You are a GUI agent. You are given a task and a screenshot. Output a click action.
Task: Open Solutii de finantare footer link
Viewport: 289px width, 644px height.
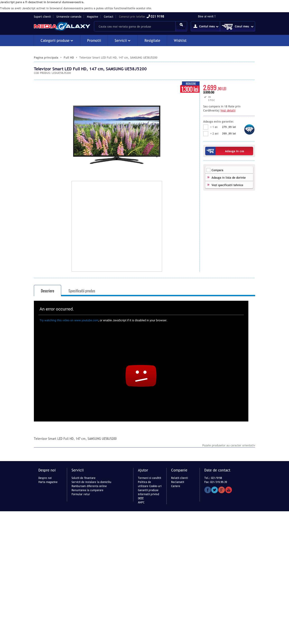(83, 478)
